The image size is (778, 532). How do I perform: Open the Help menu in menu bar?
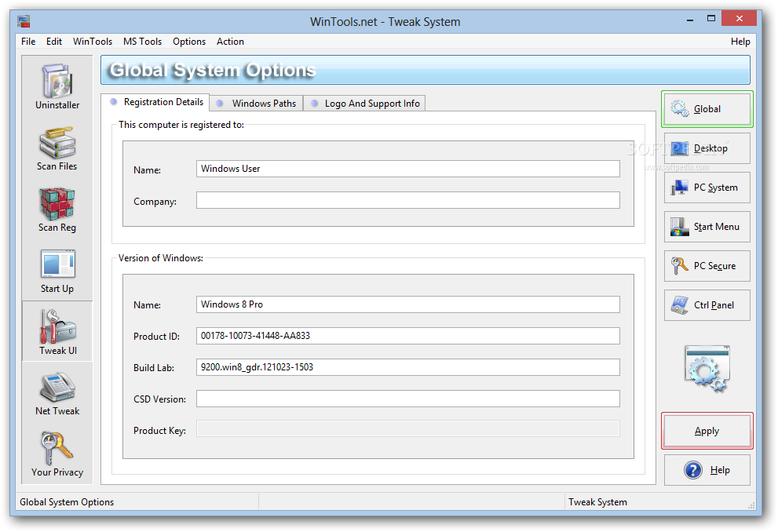[740, 42]
